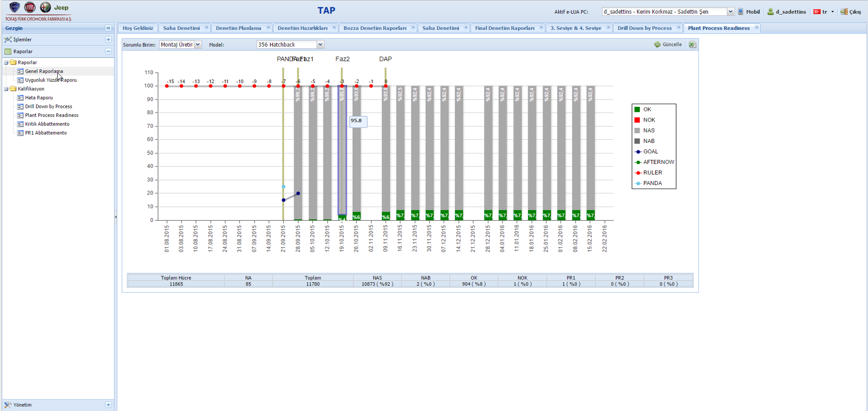Click the Hata Raporu report icon
The width and height of the screenshot is (868, 411).
coord(20,98)
